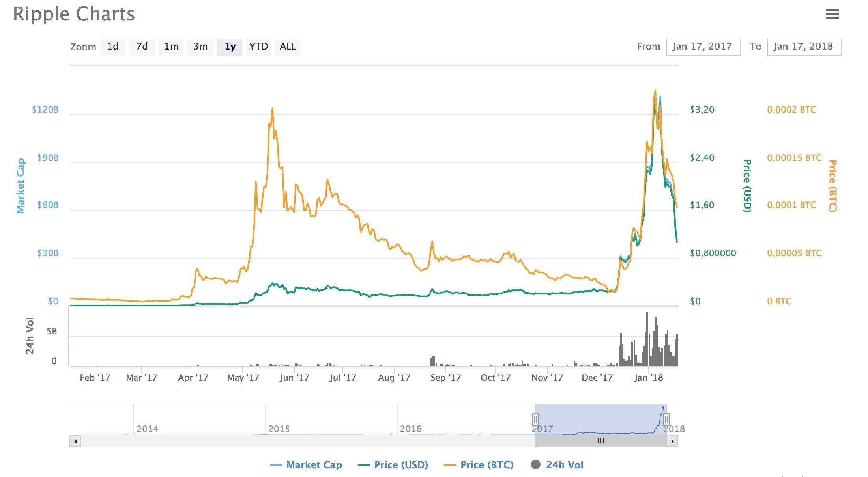The height and width of the screenshot is (477, 868).
Task: Click the Apr '17 axis label
Action: pyautogui.click(x=193, y=378)
